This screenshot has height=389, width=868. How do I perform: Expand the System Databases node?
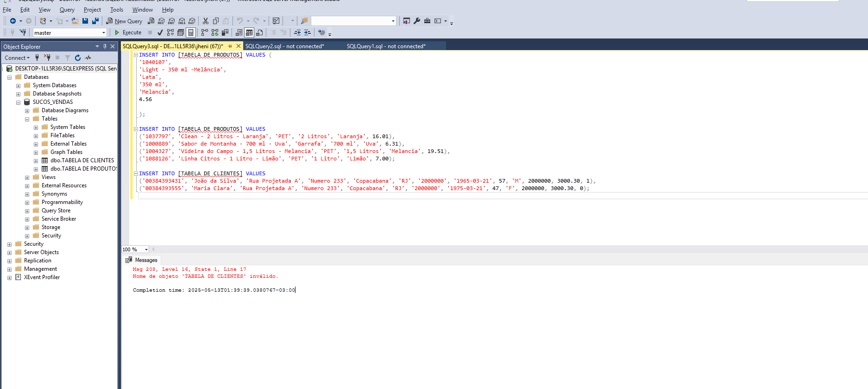click(18, 86)
